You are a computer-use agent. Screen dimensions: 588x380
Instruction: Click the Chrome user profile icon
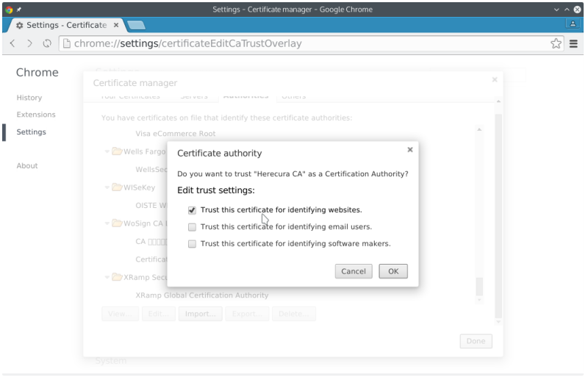click(573, 24)
